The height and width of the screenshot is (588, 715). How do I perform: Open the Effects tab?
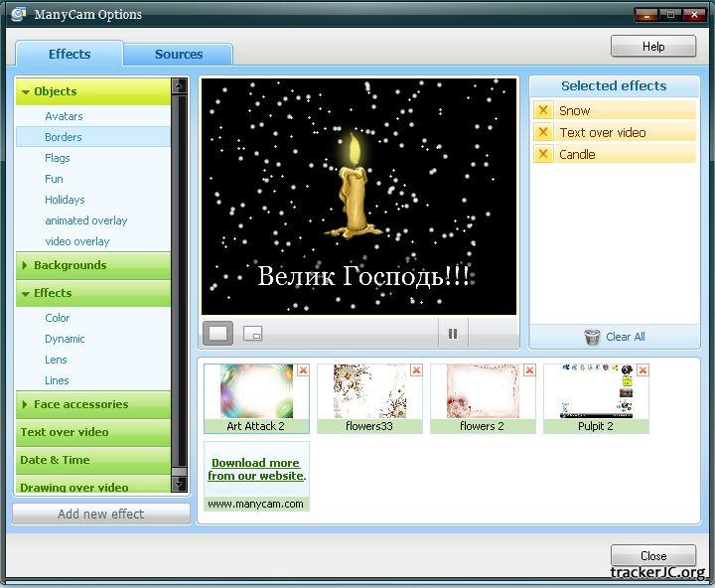(70, 55)
